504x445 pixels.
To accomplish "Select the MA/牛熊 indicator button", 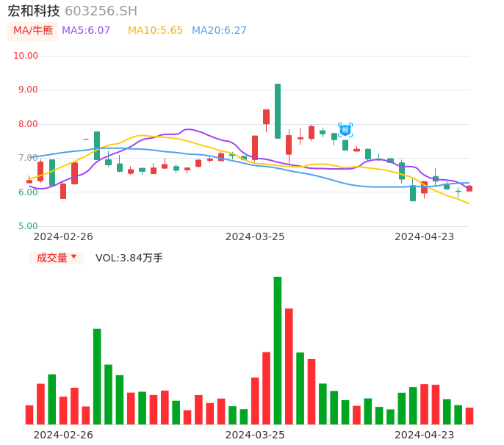I will point(33,31).
